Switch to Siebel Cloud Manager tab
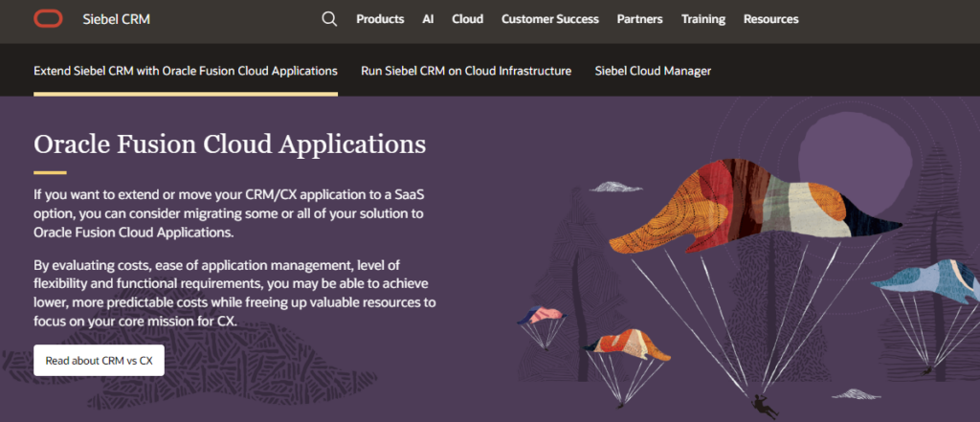The width and height of the screenshot is (980, 422). tap(653, 71)
